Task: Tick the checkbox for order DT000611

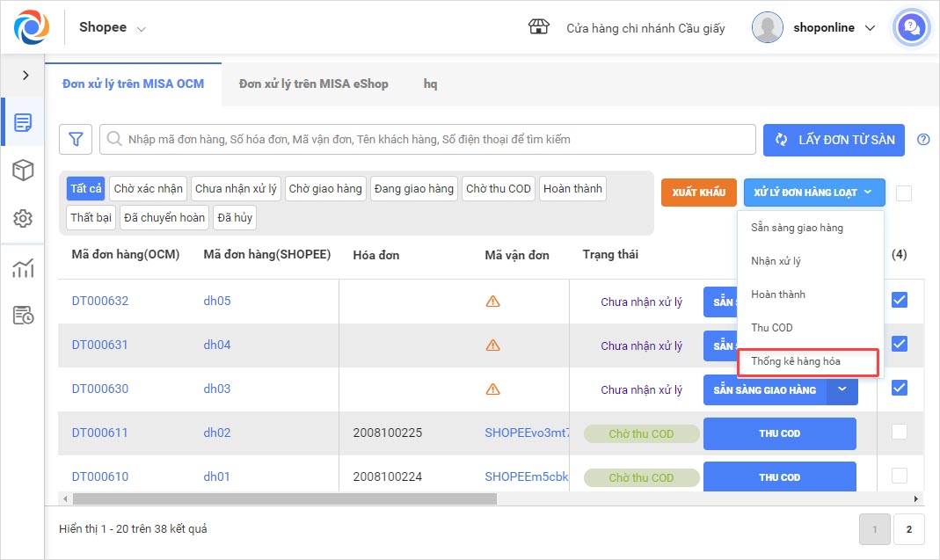Action: pos(899,432)
